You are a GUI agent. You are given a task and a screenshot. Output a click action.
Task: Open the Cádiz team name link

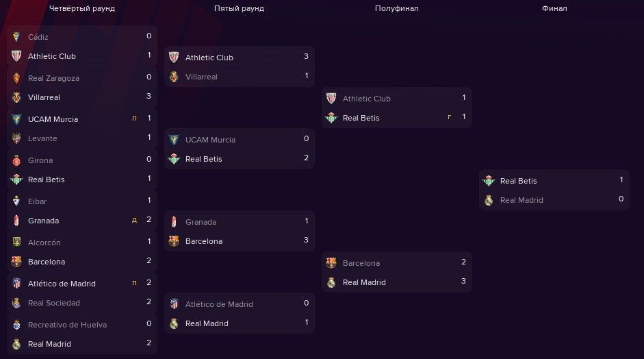pyautogui.click(x=38, y=37)
